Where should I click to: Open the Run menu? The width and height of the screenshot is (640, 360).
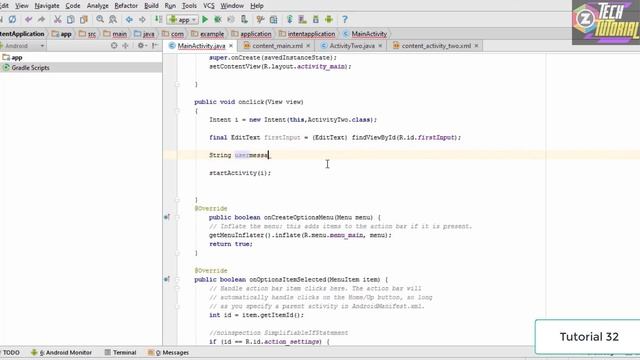point(170,6)
